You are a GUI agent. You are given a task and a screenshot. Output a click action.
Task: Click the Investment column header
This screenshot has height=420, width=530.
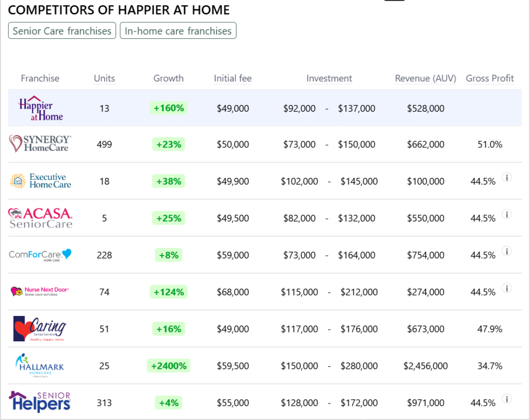(329, 78)
